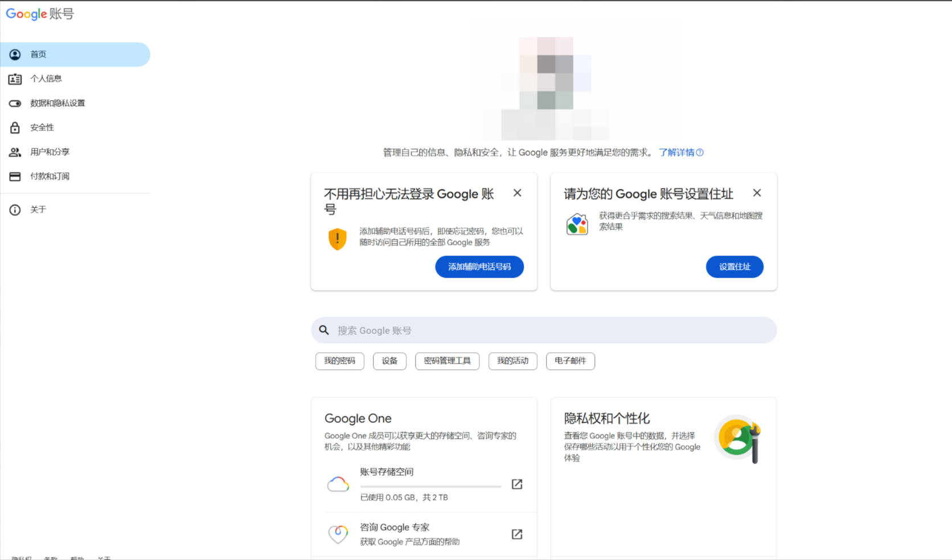Image resolution: width=952 pixels, height=560 pixels.
Task: Click the external link icon for 咨询 Google 专家
Action: tap(517, 534)
